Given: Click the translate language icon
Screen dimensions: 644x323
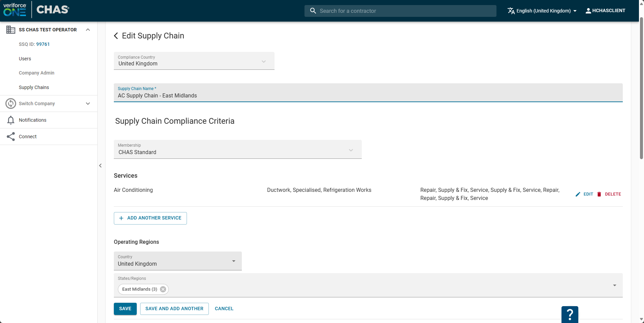Looking at the screenshot, I should tap(511, 11).
